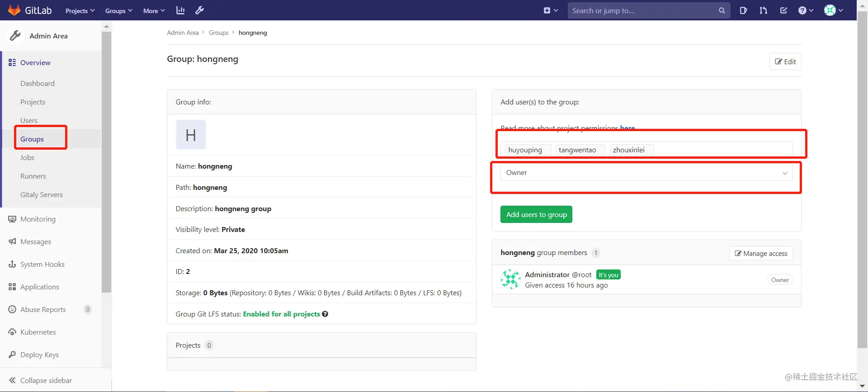
Task: Click the Admin Area wrench sidebar icon
Action: click(15, 36)
